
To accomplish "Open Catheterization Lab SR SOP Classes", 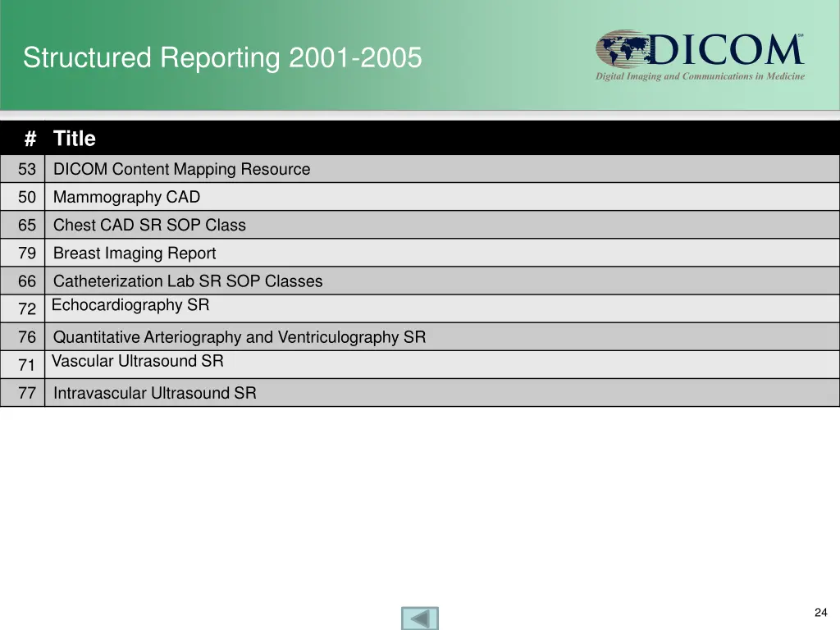I will click(x=188, y=281).
